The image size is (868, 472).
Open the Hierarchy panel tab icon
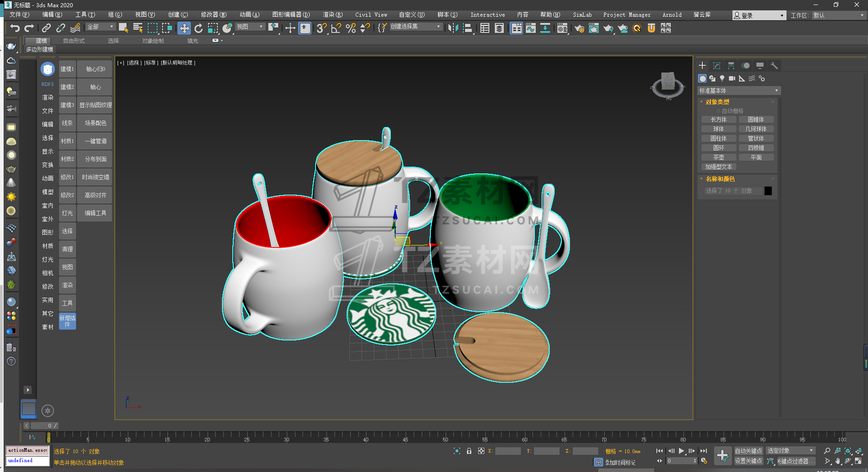(731, 66)
